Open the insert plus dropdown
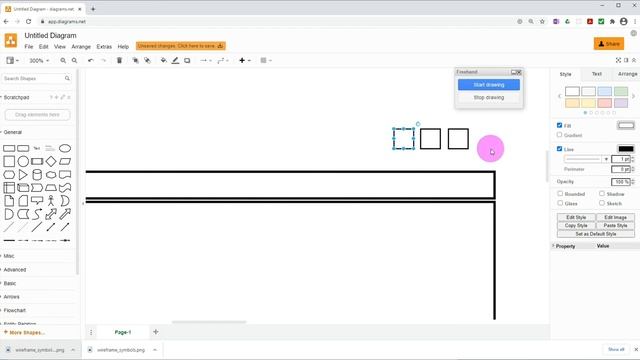 point(244,60)
